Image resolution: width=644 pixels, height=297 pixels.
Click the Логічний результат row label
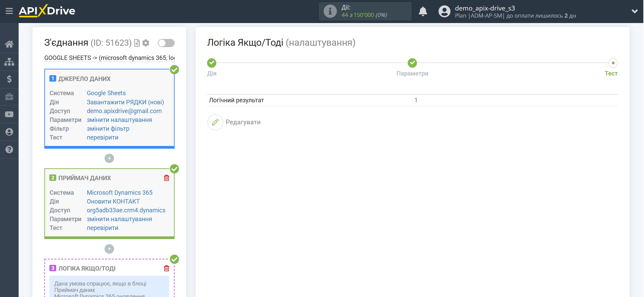tap(237, 100)
